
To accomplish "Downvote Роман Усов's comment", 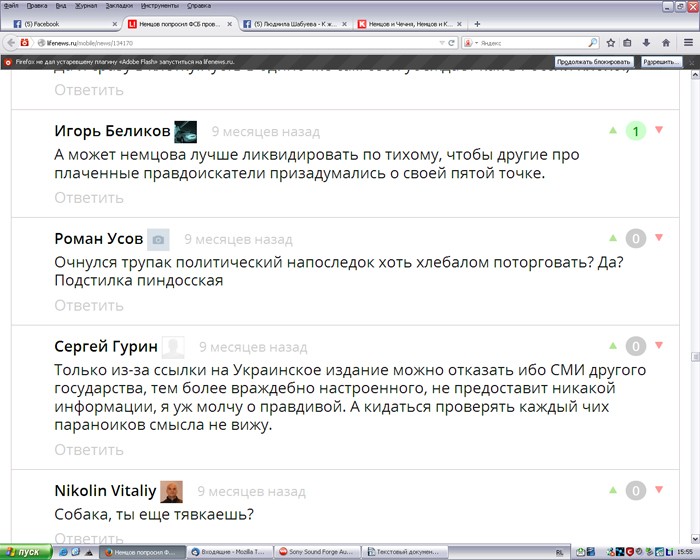I will (x=658, y=238).
